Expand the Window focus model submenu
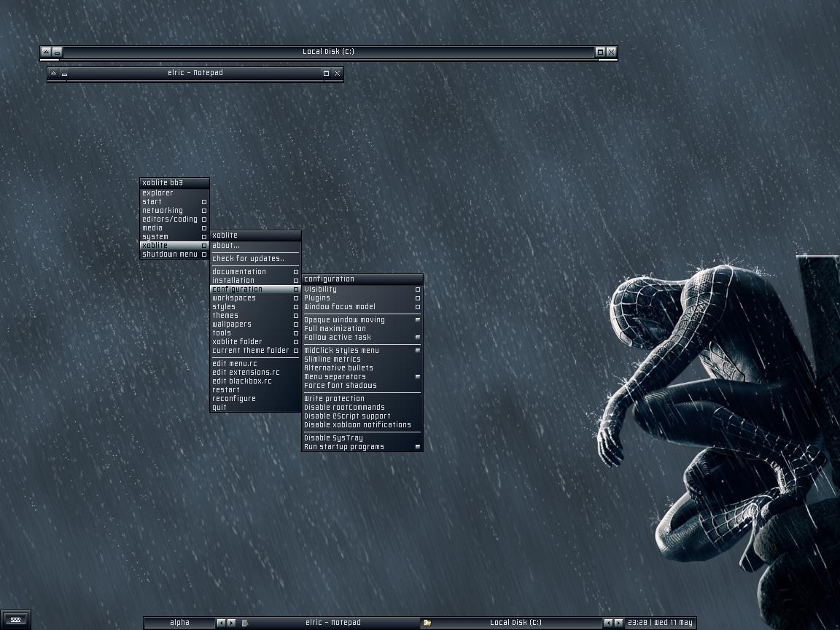 click(362, 307)
